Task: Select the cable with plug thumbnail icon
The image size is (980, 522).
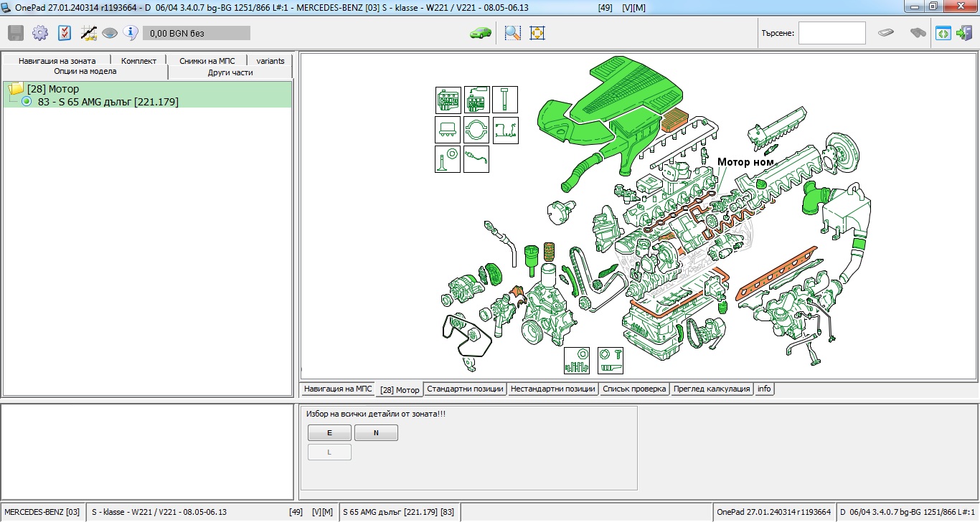Action: pyautogui.click(x=476, y=159)
